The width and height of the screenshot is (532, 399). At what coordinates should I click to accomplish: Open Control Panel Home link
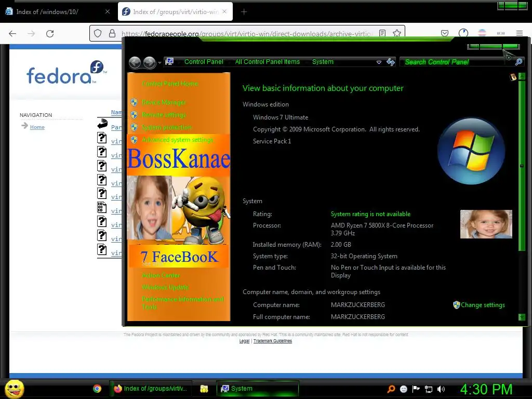pos(170,84)
